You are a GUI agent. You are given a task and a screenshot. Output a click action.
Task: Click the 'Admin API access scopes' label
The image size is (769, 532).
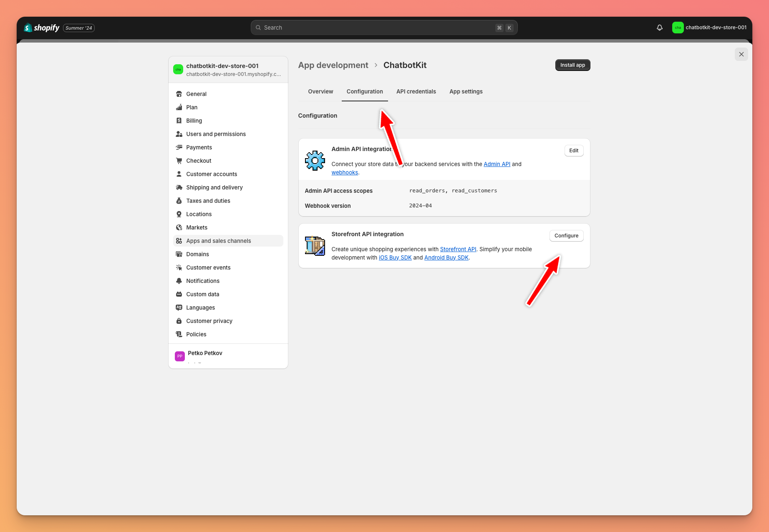(338, 191)
